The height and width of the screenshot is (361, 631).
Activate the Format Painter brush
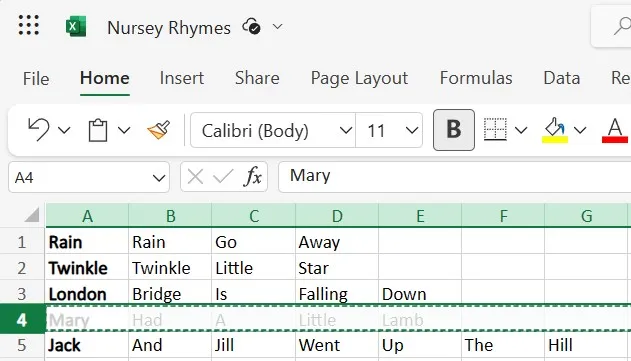(159, 130)
